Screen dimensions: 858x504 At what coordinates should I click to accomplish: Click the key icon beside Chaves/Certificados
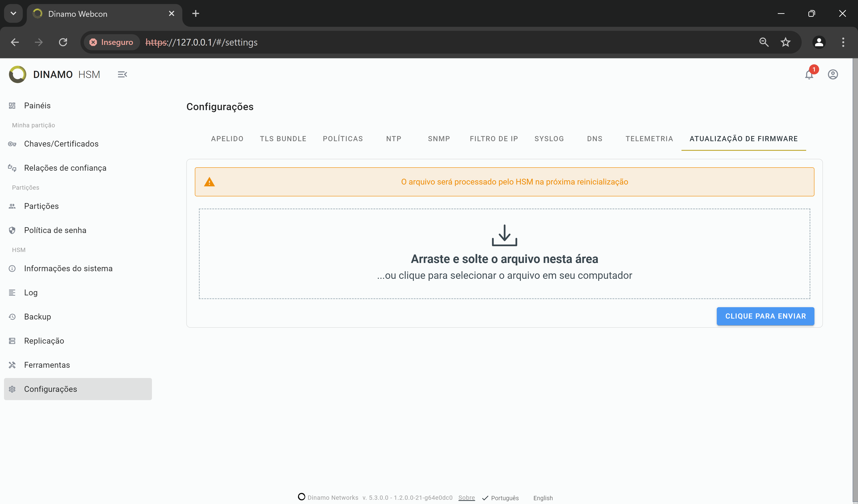[12, 144]
